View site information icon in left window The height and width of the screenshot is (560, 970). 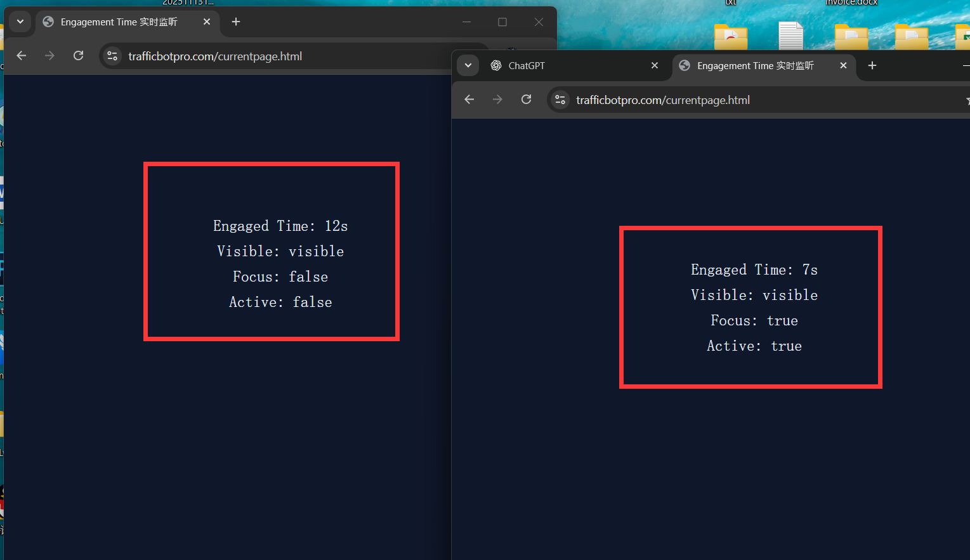[112, 56]
